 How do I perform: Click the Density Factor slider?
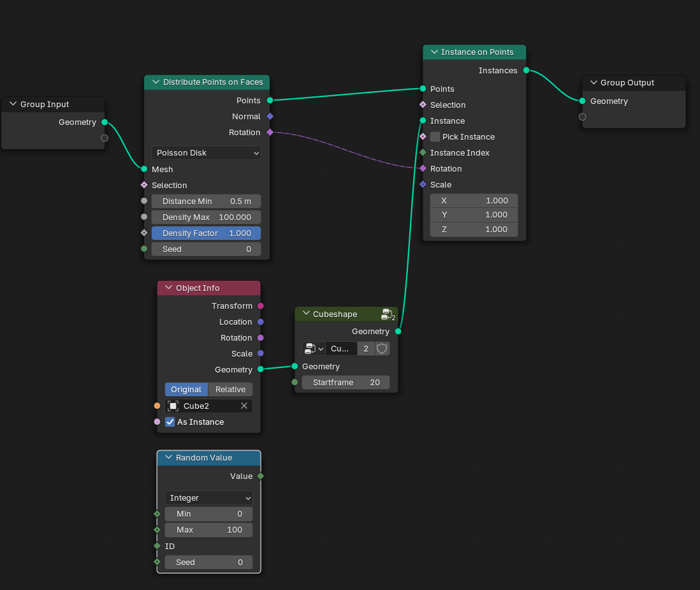pyautogui.click(x=207, y=233)
